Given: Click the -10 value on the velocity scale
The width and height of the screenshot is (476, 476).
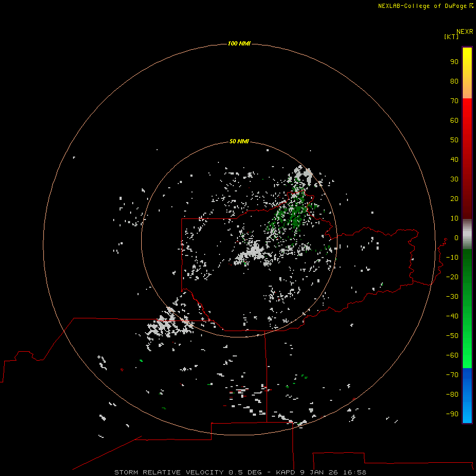Looking at the screenshot, I should 452,258.
